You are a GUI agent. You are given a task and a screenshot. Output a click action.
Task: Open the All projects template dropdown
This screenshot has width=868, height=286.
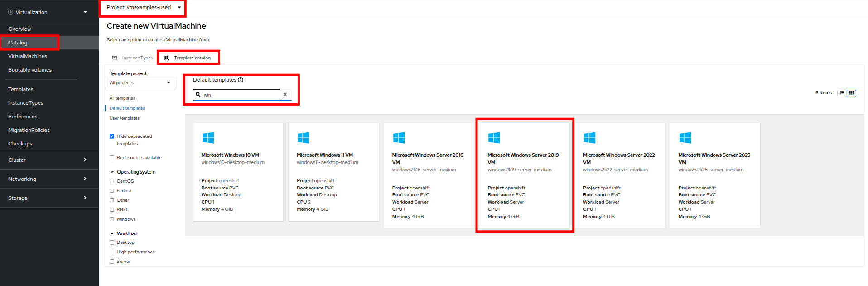pos(140,83)
